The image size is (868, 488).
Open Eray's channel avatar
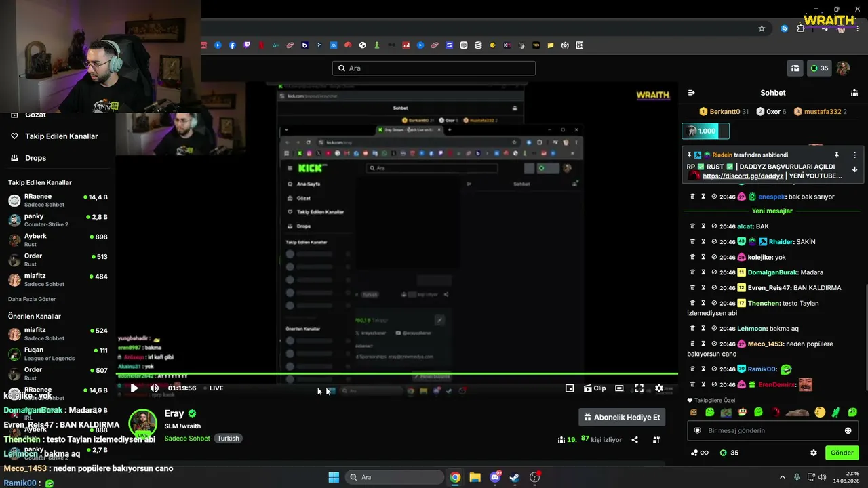point(143,424)
